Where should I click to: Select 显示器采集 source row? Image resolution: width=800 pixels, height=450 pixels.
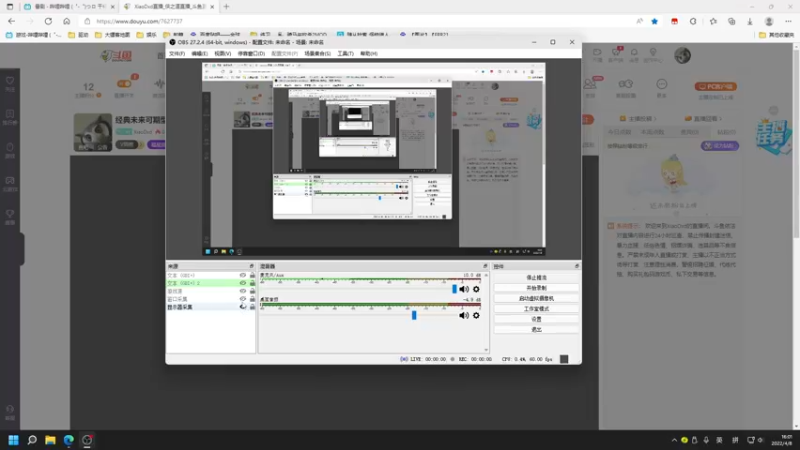(x=211, y=307)
